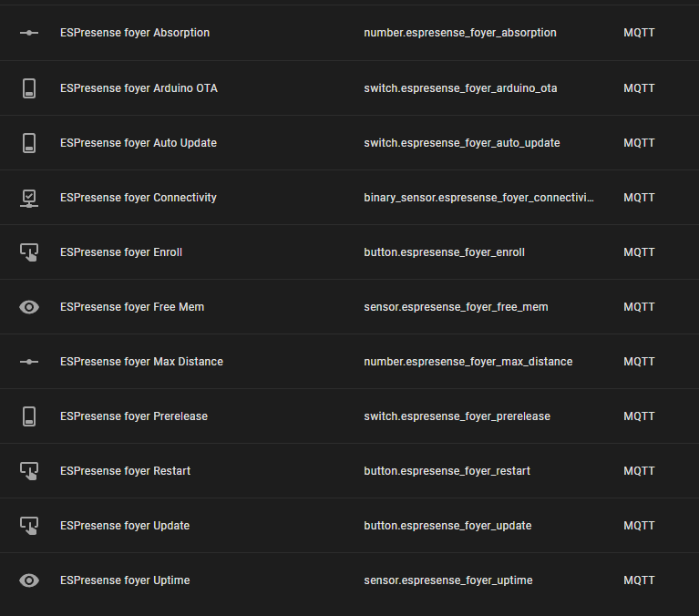The image size is (699, 616).
Task: Click the device icon for Arduino OTA row
Action: pos(29,88)
